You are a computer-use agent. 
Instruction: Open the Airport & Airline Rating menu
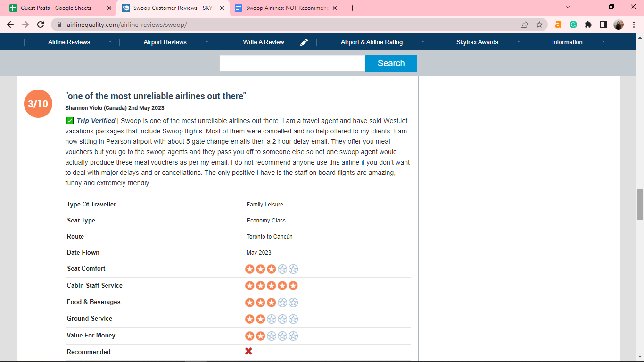pos(372,42)
